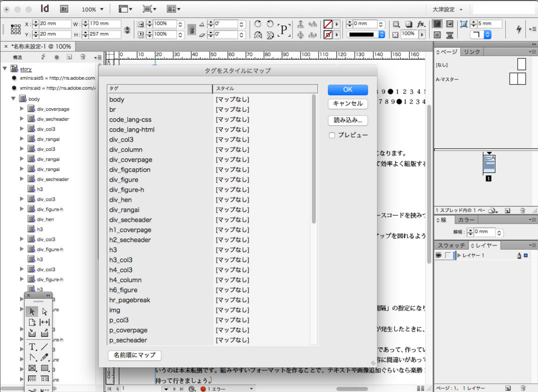Select the *名称未設定-1 document tab

point(38,46)
